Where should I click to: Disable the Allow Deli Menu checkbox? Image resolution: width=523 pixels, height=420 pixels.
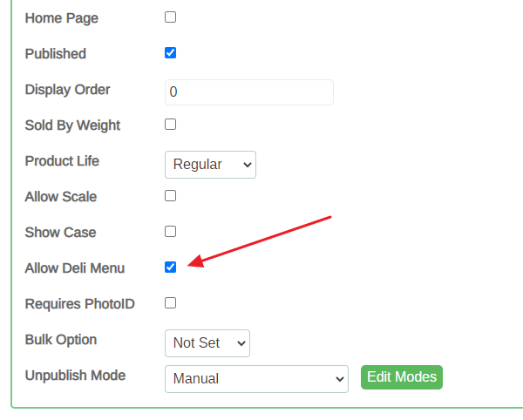coord(171,267)
